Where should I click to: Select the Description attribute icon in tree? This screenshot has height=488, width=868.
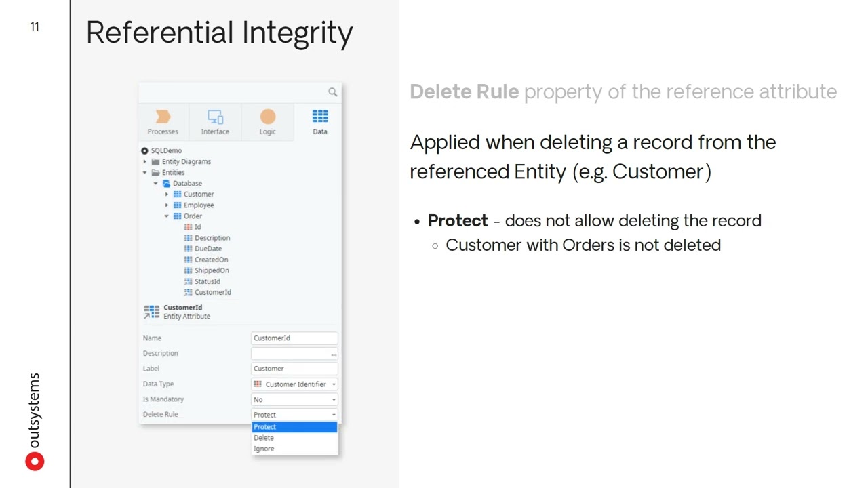(x=188, y=237)
